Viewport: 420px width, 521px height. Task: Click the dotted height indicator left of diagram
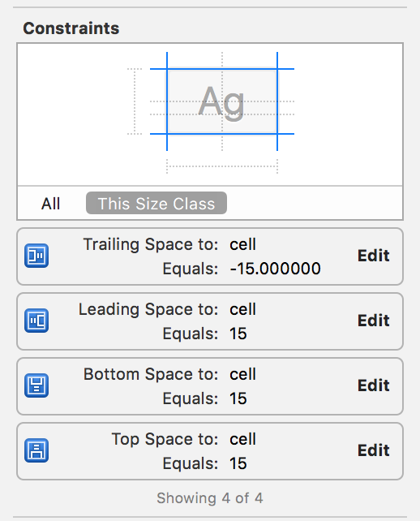[135, 101]
